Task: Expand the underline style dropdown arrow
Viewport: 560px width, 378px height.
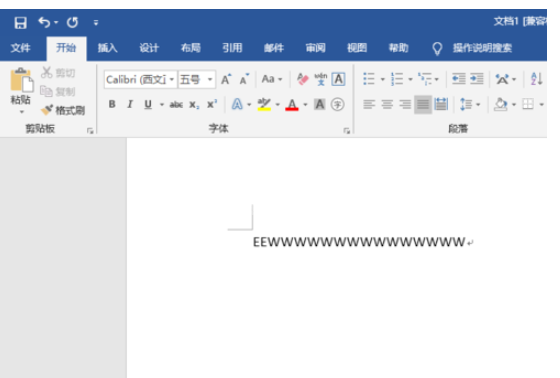Action: 161,105
